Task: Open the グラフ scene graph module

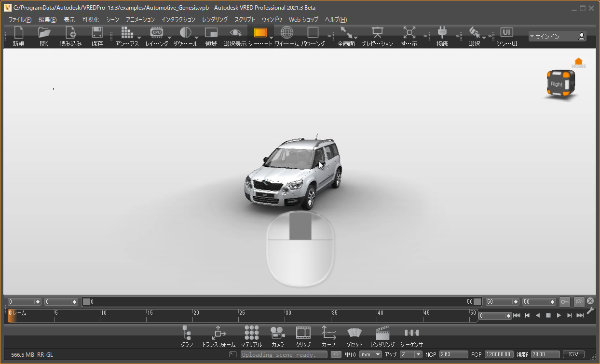Action: 187,337
